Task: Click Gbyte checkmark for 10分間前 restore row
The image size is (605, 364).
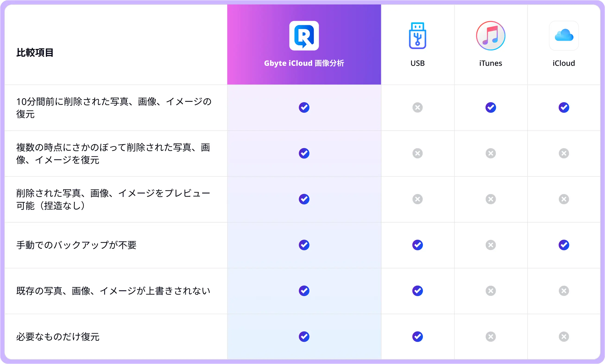Action: (x=304, y=107)
